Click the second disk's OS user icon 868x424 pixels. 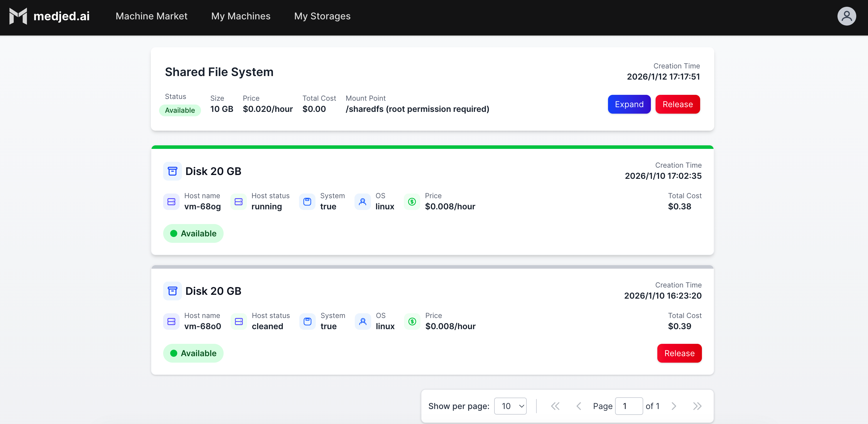(363, 322)
